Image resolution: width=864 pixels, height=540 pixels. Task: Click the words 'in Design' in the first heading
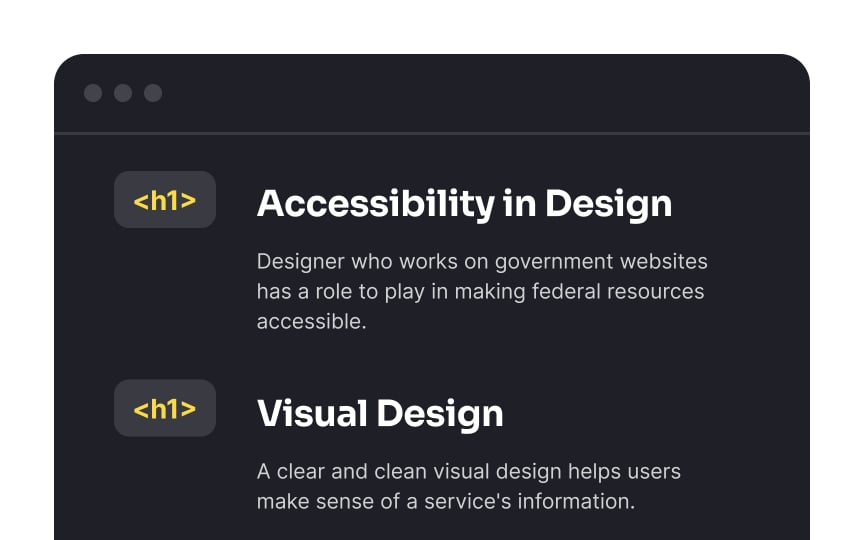587,204
